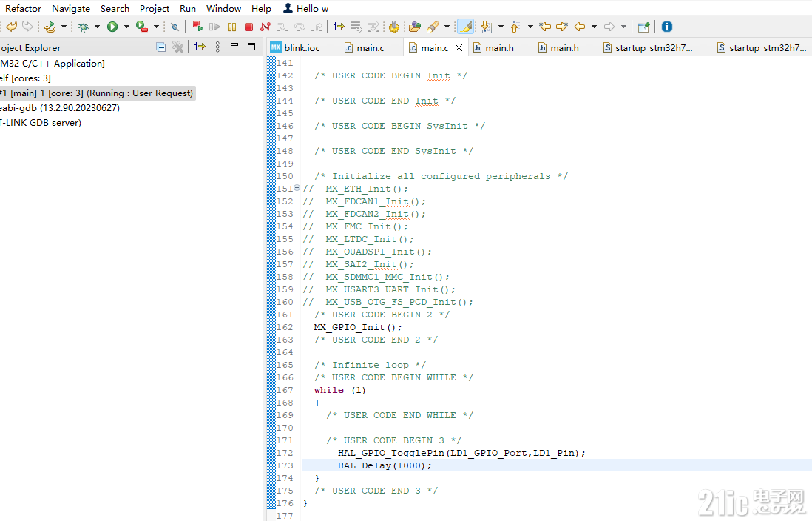The height and width of the screenshot is (521, 812).
Task: Suspend execution with the yellow pause icon
Action: (x=232, y=27)
